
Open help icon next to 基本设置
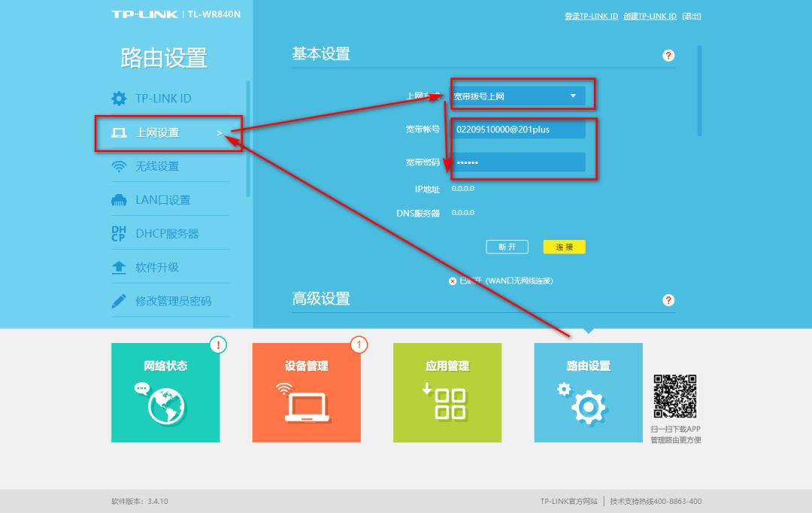[668, 56]
